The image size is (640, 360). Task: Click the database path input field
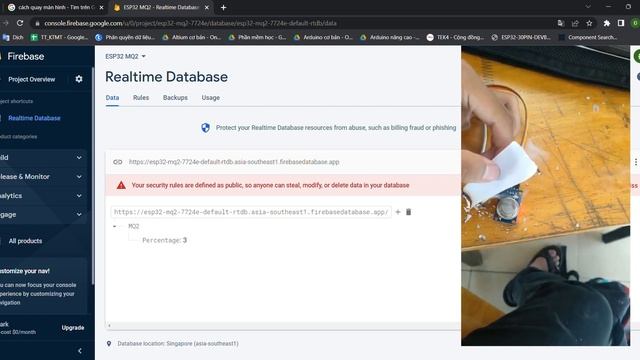click(251, 212)
